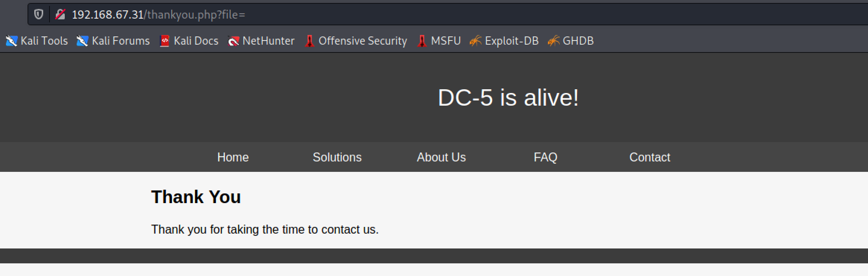This screenshot has height=276, width=868.
Task: Open the Contact page
Action: pos(650,157)
